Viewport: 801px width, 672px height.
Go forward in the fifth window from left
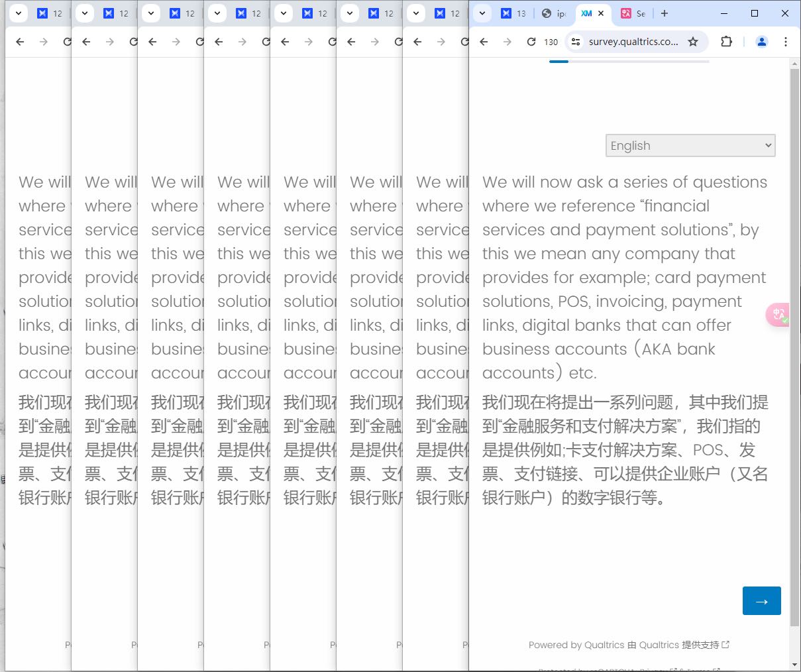coord(309,42)
